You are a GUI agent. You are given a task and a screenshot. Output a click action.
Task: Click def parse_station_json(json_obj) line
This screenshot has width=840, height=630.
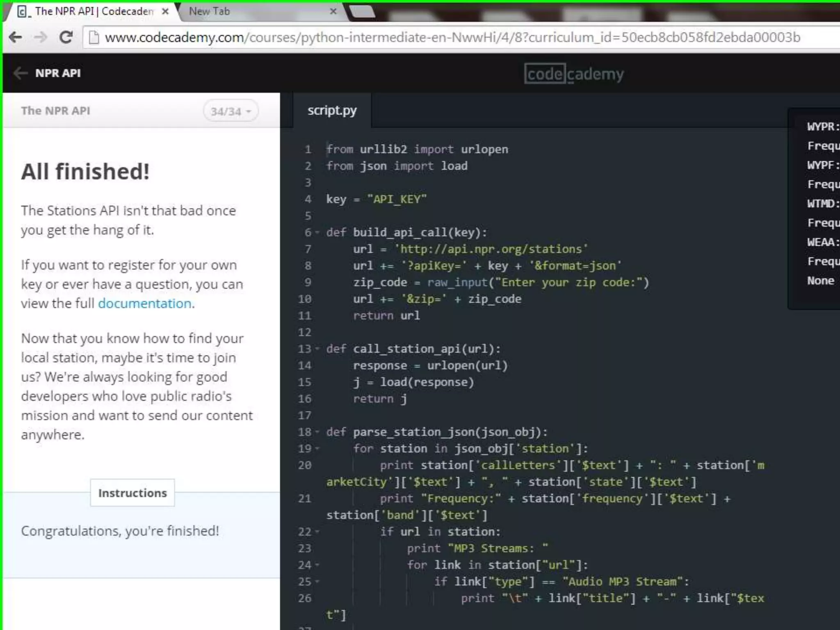437,432
